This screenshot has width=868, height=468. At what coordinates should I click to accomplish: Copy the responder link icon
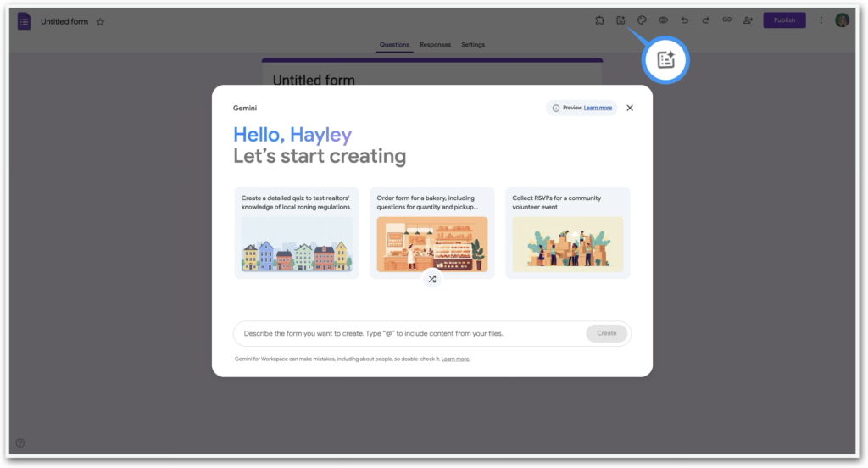coord(726,20)
